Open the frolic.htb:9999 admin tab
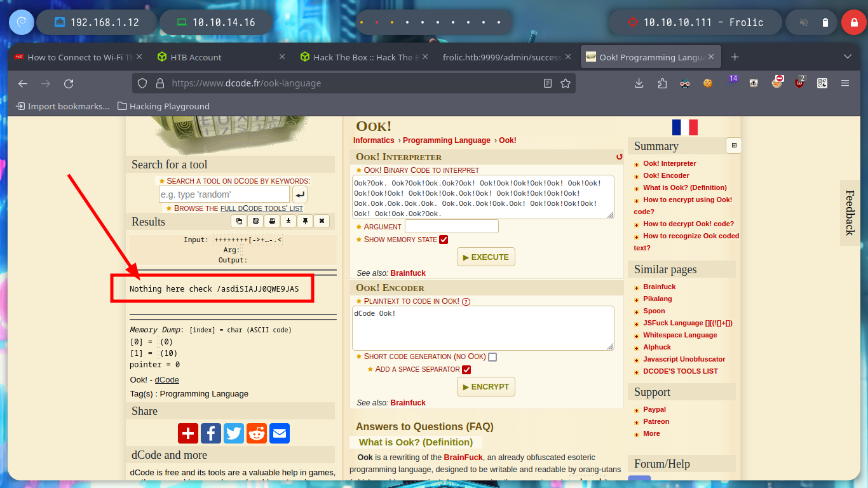868x488 pixels. click(502, 57)
